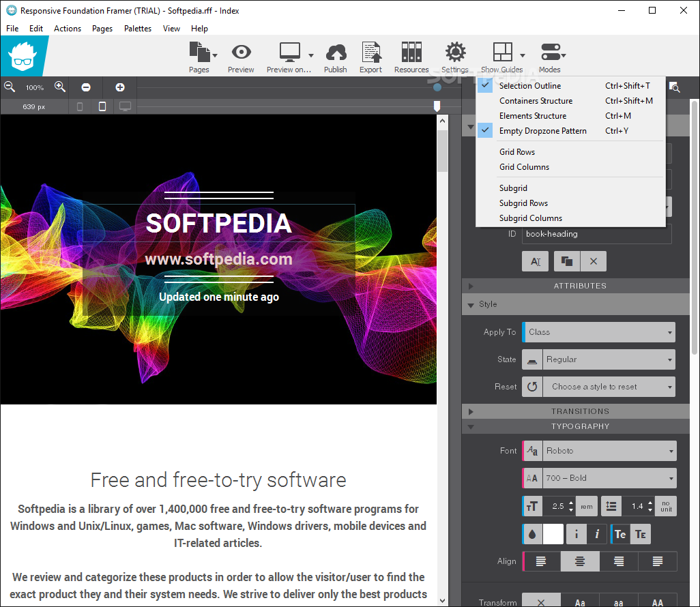Click the white text color swatch
The image size is (700, 607).
tap(553, 534)
